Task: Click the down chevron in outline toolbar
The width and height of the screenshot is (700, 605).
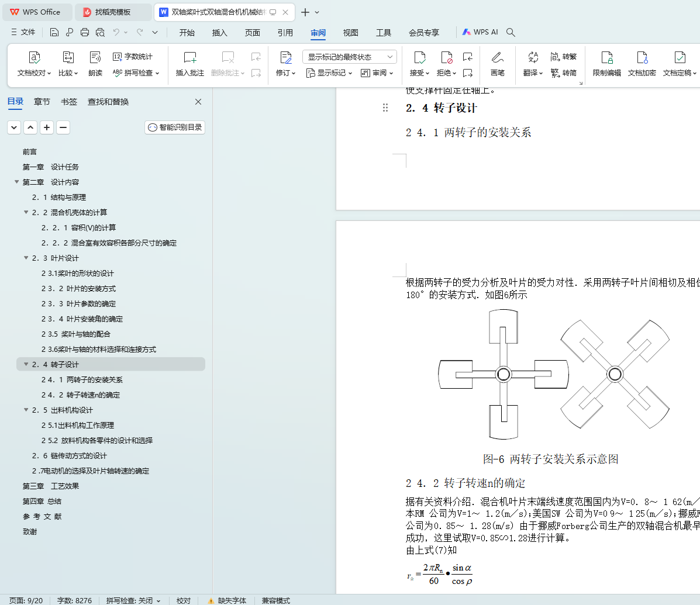Action: [x=14, y=127]
